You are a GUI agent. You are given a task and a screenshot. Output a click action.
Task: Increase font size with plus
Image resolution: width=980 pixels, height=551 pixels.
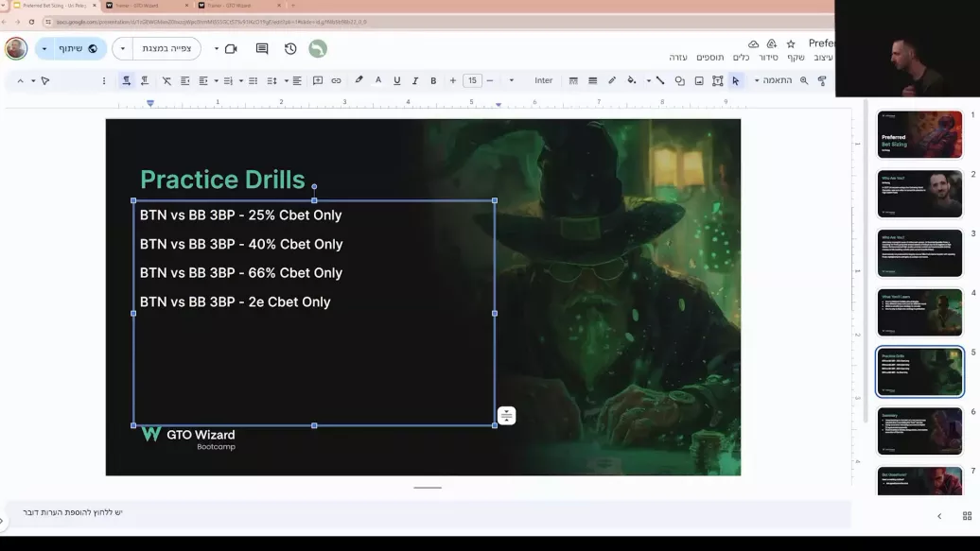[452, 80]
